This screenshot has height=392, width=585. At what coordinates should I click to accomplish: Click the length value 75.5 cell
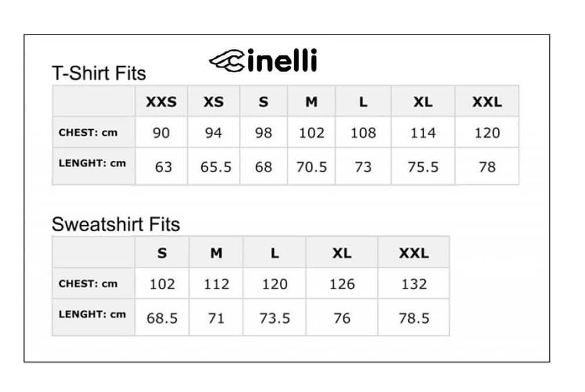[423, 166]
